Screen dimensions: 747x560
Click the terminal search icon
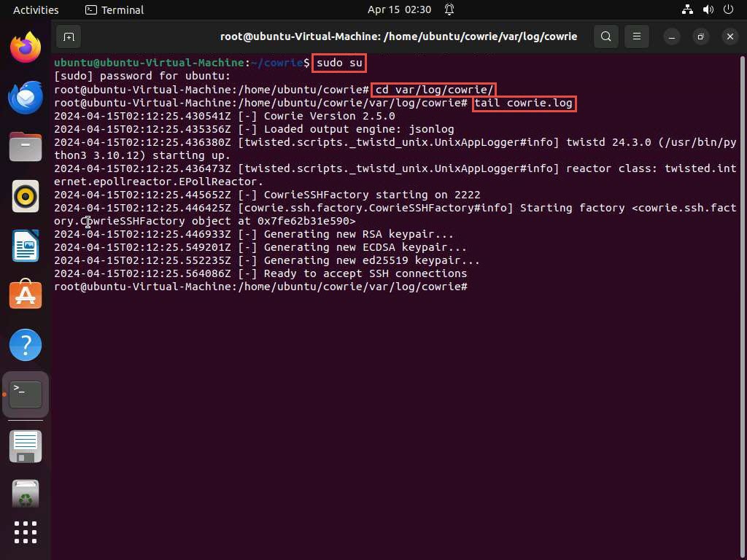point(605,36)
